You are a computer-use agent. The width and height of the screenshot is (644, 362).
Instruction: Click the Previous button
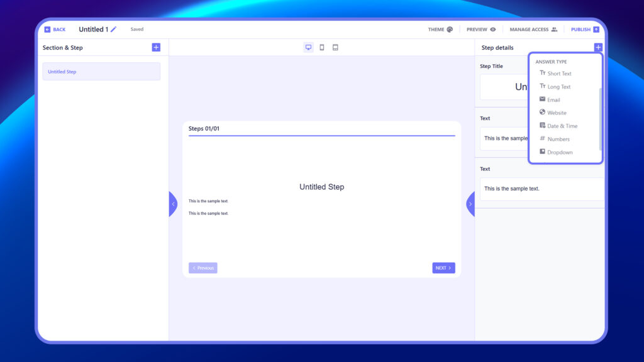click(x=203, y=268)
